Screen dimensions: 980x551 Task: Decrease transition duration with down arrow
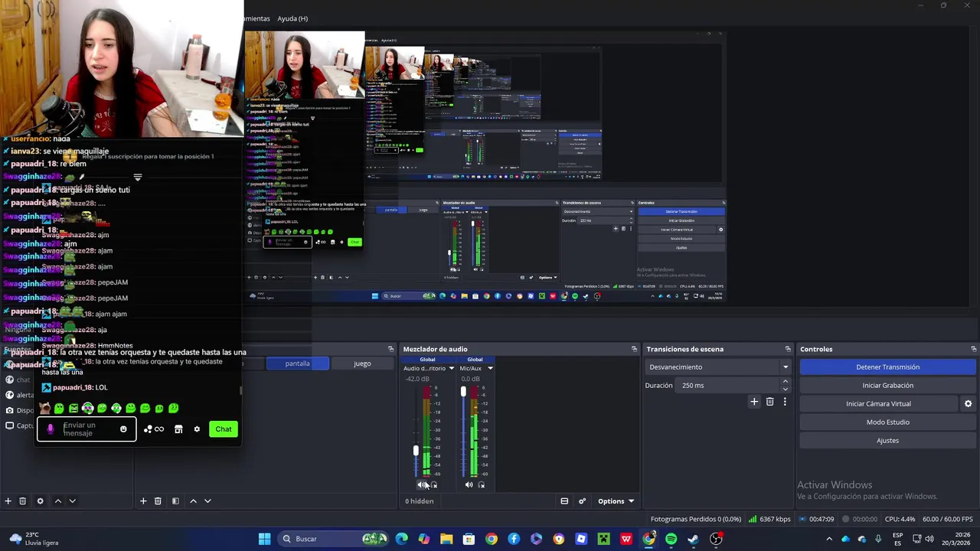point(786,389)
